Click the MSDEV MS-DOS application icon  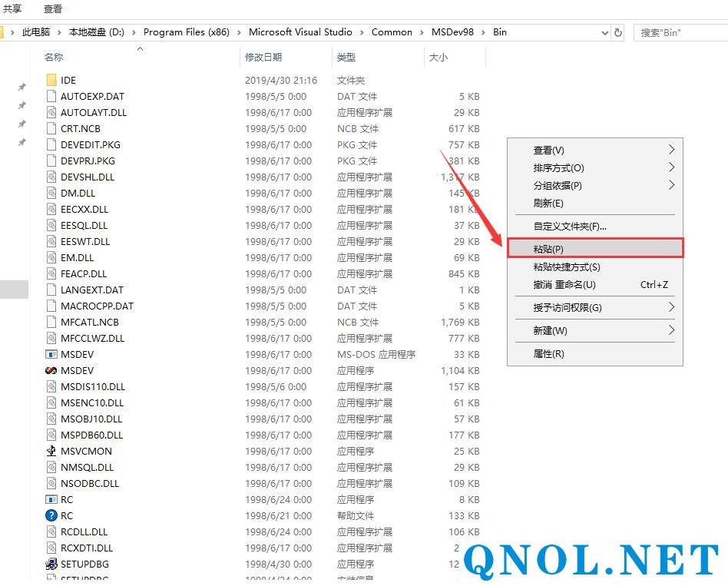51,355
